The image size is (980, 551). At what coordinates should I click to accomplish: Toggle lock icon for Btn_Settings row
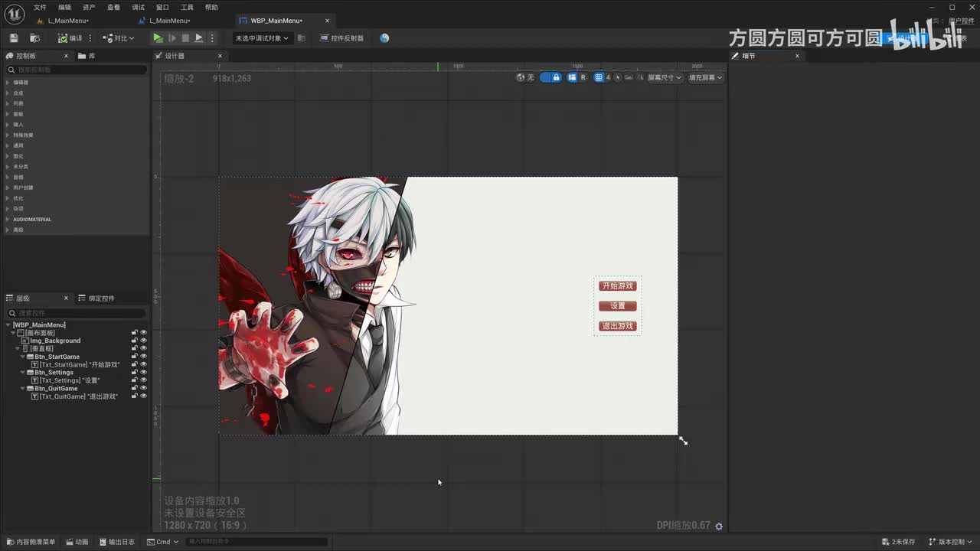[135, 373]
